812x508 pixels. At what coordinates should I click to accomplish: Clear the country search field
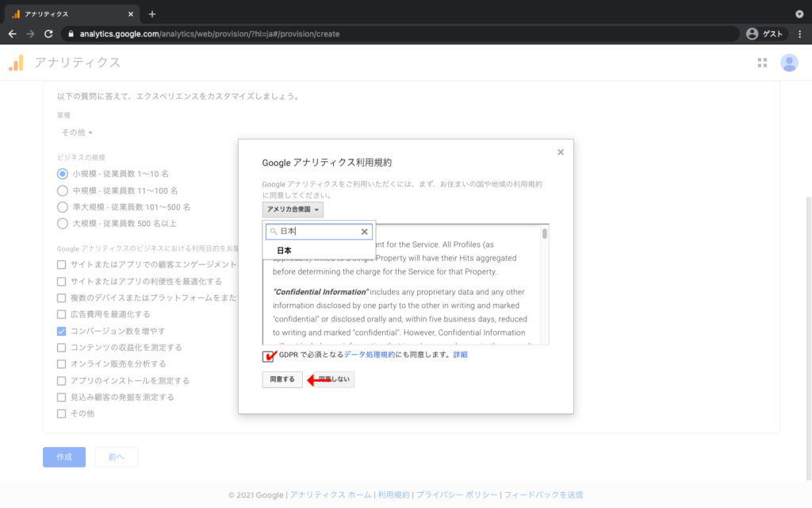[x=364, y=232]
